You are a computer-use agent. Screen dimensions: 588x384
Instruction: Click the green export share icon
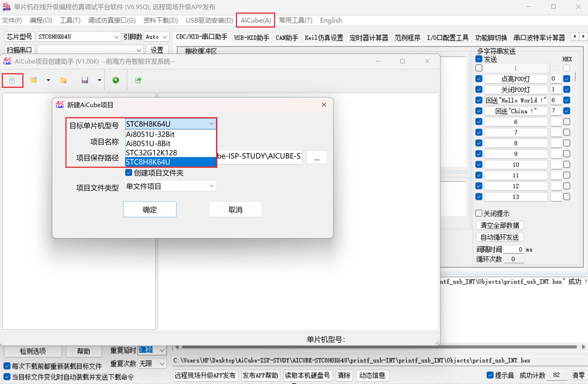138,80
